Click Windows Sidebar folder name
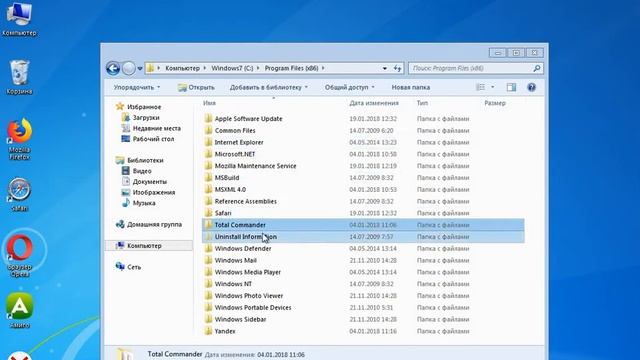Viewport: 640px width, 360px height. 240,319
